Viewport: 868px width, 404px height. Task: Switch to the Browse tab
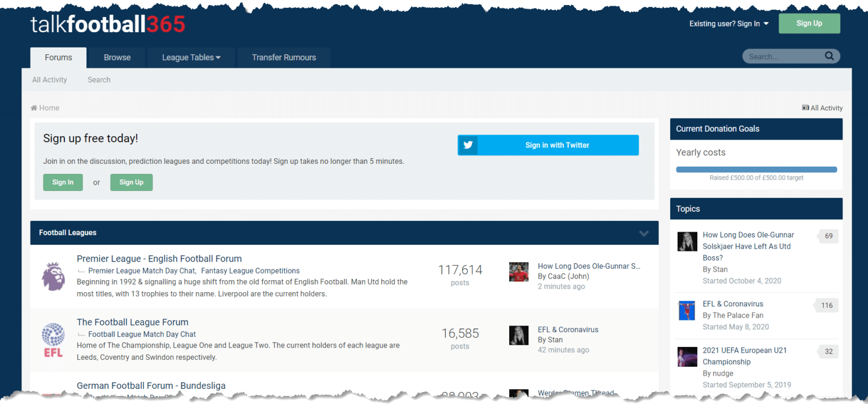pos(117,57)
